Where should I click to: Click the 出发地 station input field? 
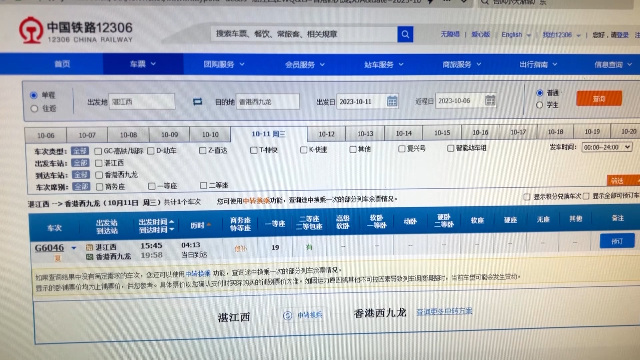coord(142,102)
